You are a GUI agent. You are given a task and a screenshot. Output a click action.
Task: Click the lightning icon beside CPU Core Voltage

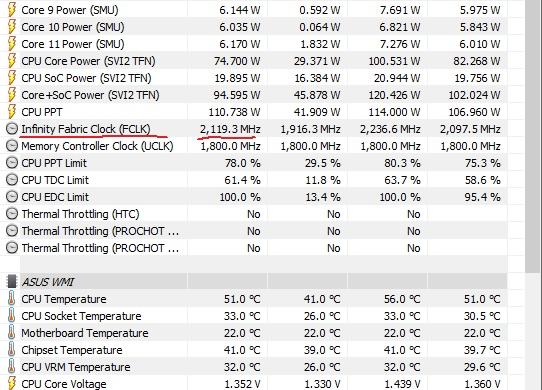[x=11, y=383]
